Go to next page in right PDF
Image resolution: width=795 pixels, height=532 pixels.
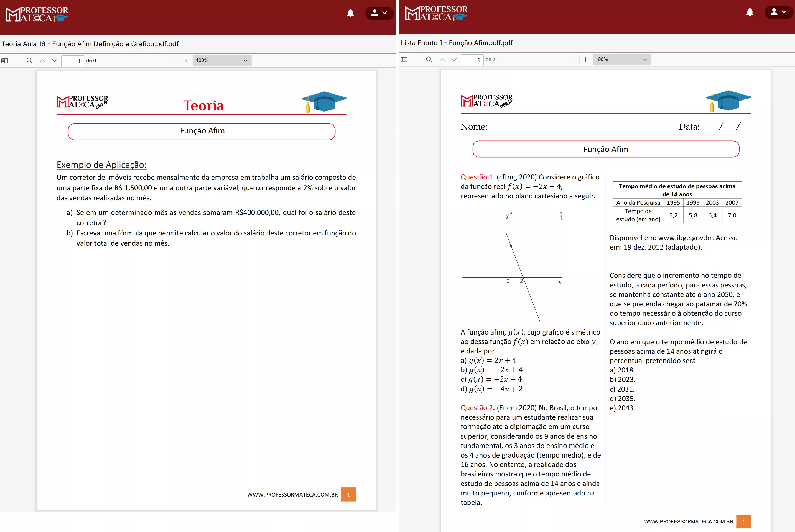(454, 60)
